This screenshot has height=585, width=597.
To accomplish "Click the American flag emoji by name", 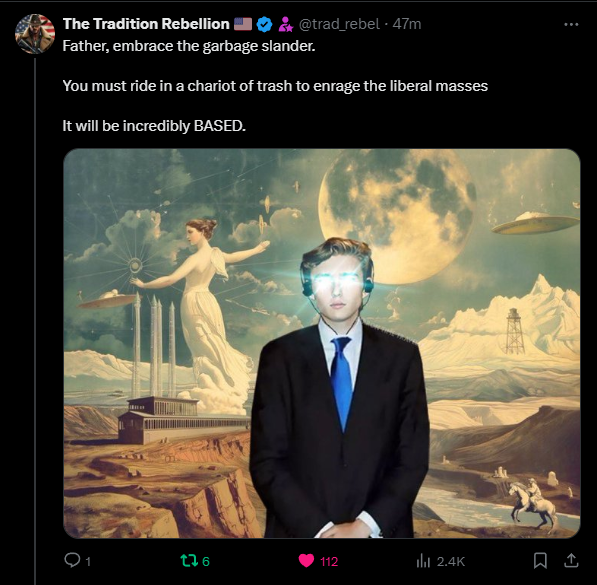I will (243, 24).
